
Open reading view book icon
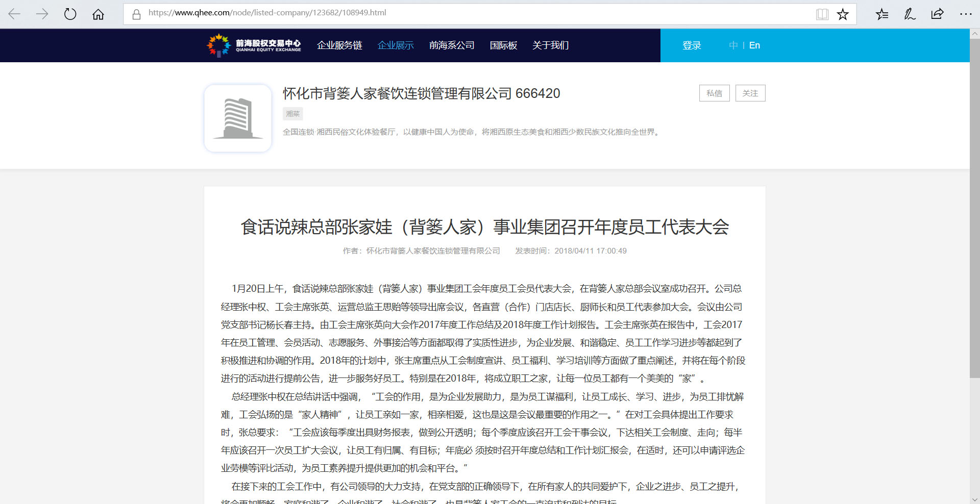tap(822, 14)
